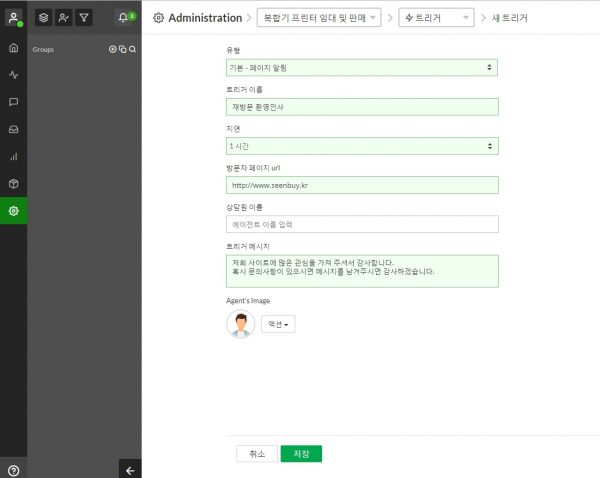
Task: Click the 취소 cancel button
Action: point(257,454)
